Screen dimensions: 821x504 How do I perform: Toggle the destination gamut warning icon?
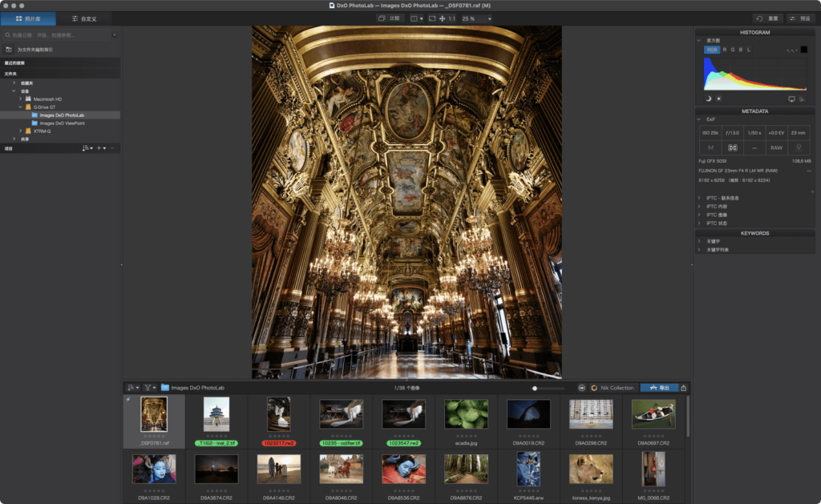pyautogui.click(x=802, y=99)
